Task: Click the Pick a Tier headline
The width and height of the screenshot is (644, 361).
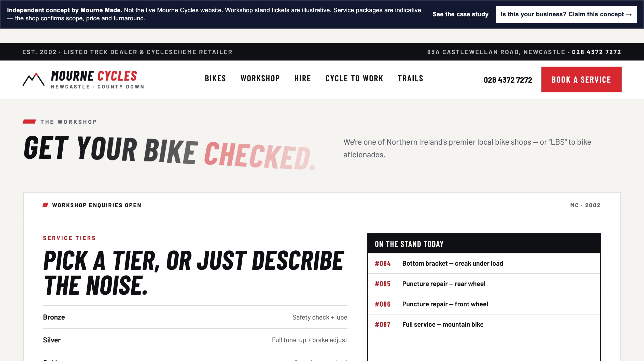Action: [194, 273]
